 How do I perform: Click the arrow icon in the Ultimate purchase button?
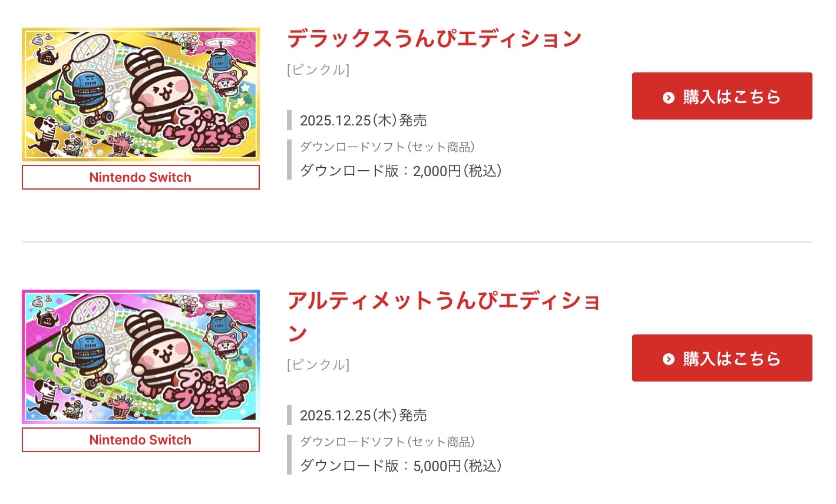pos(668,359)
